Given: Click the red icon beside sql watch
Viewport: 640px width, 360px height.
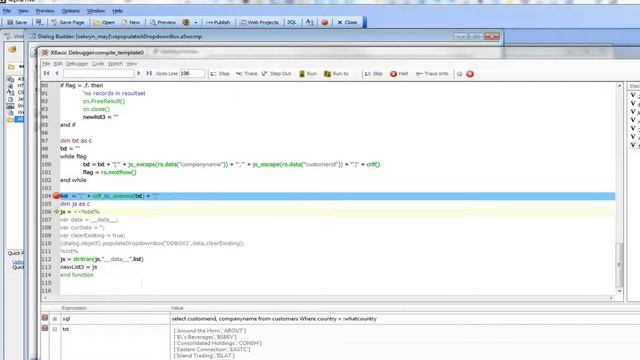Looking at the screenshot, I should pos(45,318).
